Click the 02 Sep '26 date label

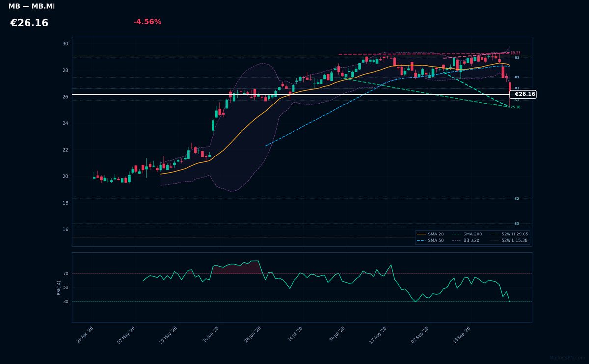tap(420, 335)
